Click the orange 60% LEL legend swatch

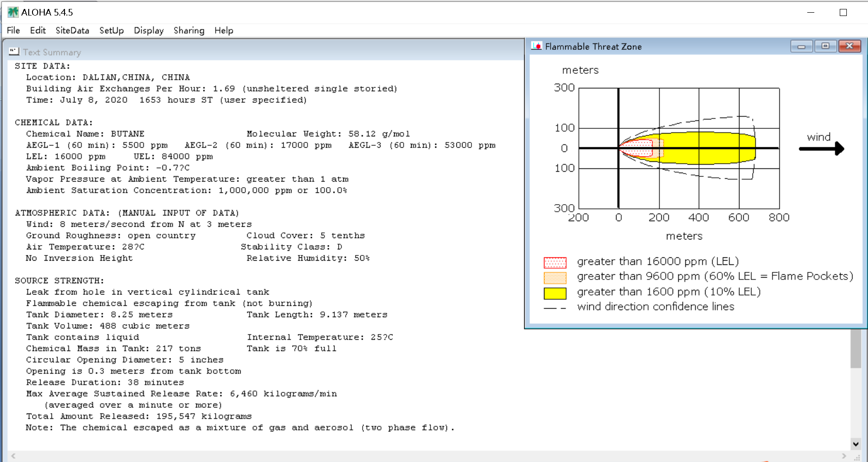click(555, 278)
